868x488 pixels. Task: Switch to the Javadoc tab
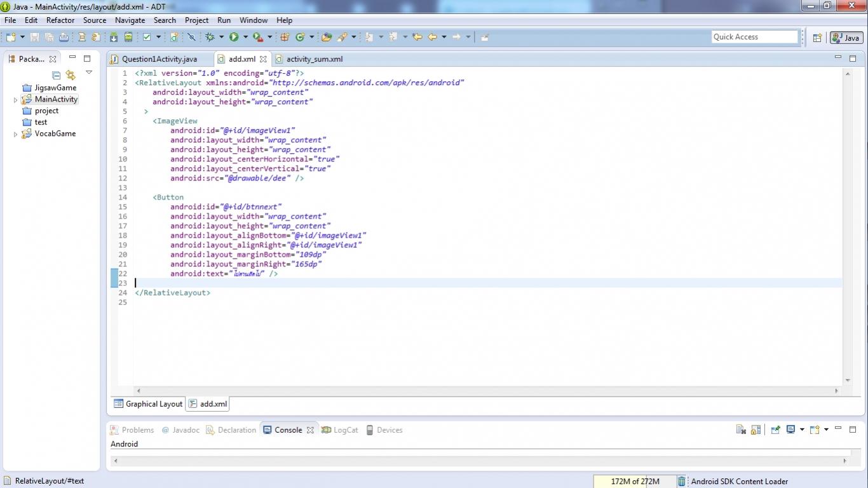click(x=180, y=430)
